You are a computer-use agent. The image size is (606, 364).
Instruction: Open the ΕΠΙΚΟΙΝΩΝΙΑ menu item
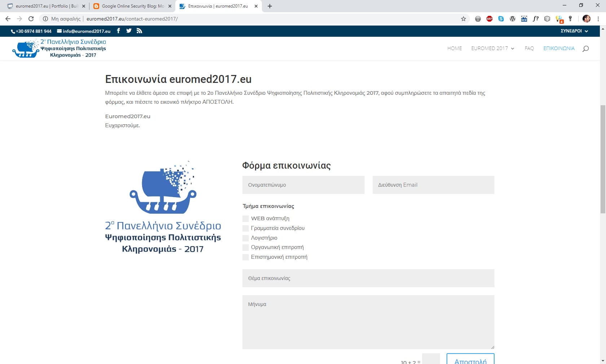tap(559, 48)
